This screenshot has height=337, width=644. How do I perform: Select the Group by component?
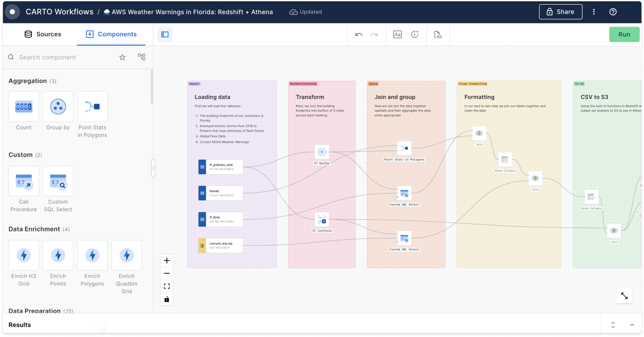58,107
